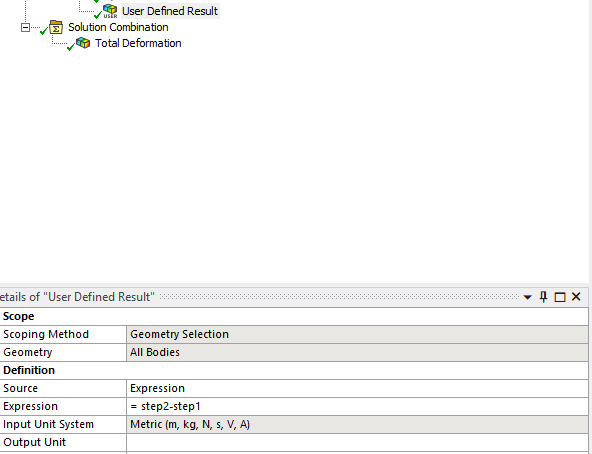Edit the Expression field value step2-step1
This screenshot has height=454, width=592.
(357, 406)
